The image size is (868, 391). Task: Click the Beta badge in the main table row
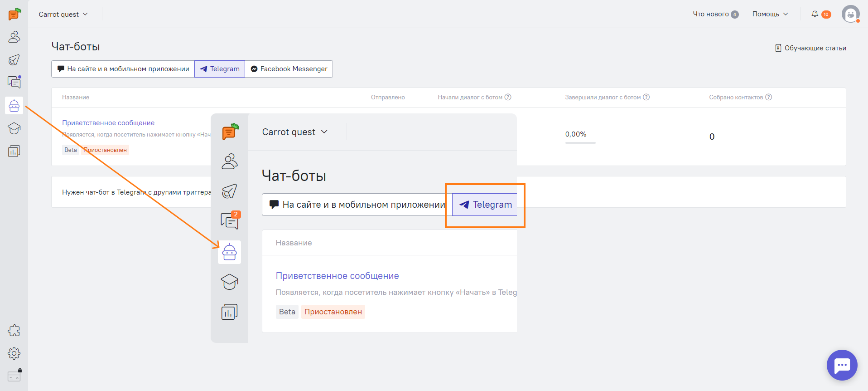[x=71, y=150]
